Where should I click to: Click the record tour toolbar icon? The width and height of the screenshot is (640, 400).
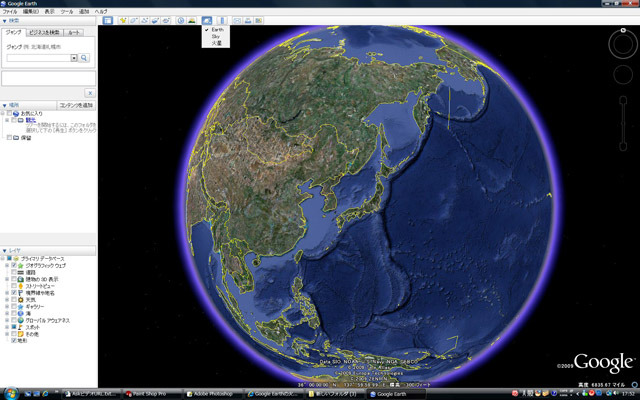(166, 20)
